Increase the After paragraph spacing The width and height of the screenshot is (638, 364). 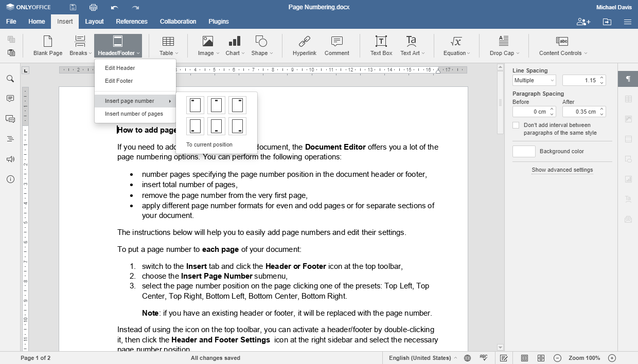pyautogui.click(x=602, y=109)
